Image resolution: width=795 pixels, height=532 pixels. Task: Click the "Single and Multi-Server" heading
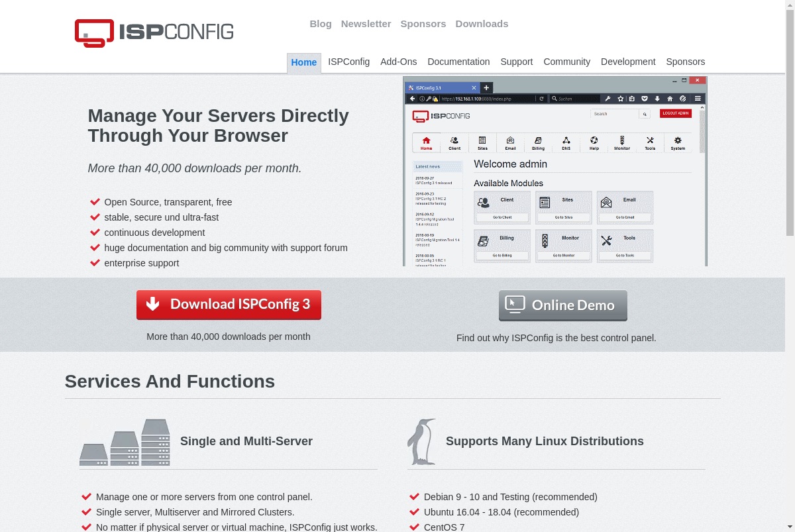246,441
